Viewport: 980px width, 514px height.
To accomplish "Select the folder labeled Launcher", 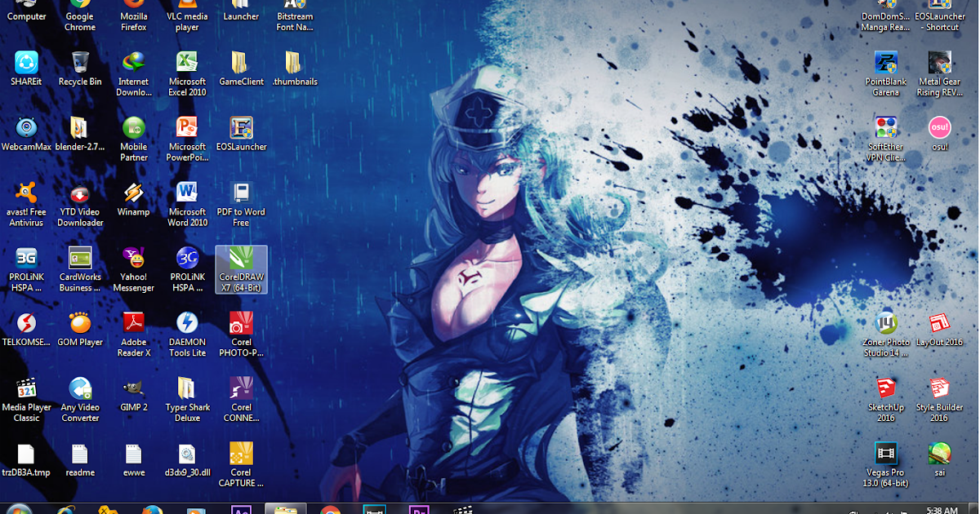I will 241,11.
